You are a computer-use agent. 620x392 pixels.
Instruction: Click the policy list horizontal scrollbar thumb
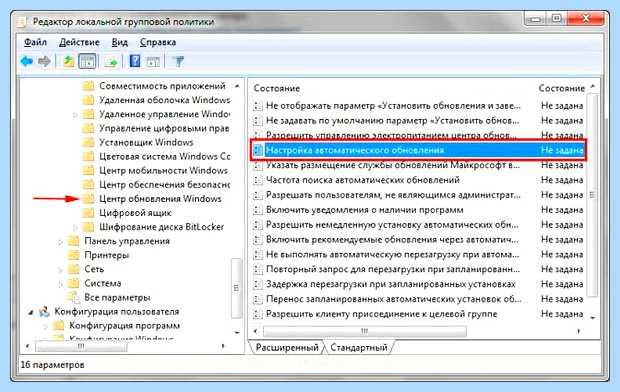click(365, 331)
